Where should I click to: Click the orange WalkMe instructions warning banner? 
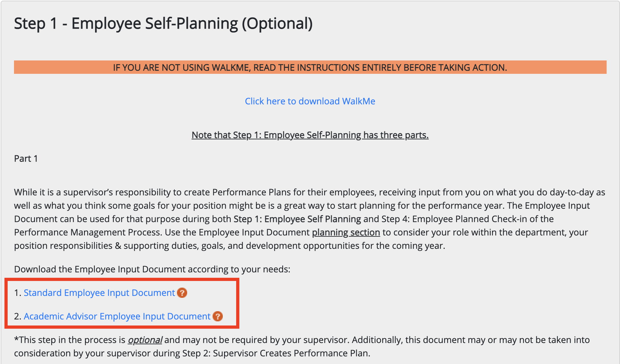pos(310,67)
